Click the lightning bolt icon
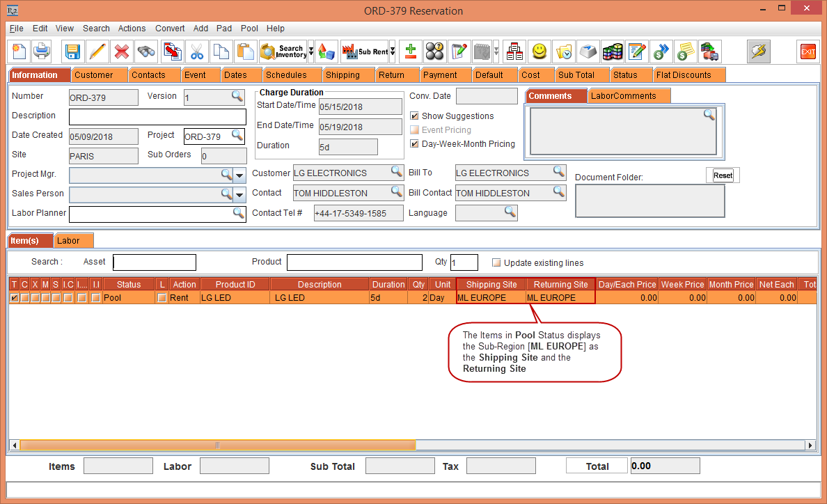The image size is (827, 504). pyautogui.click(x=759, y=52)
